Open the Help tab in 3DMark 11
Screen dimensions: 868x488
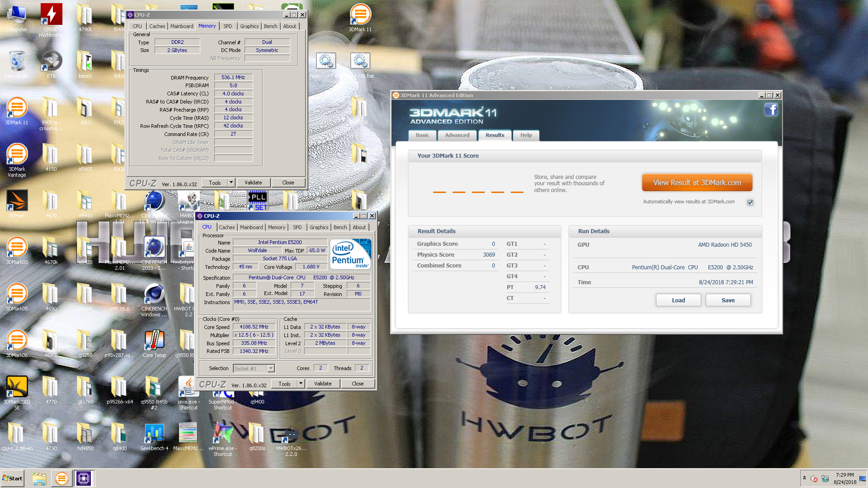[526, 135]
